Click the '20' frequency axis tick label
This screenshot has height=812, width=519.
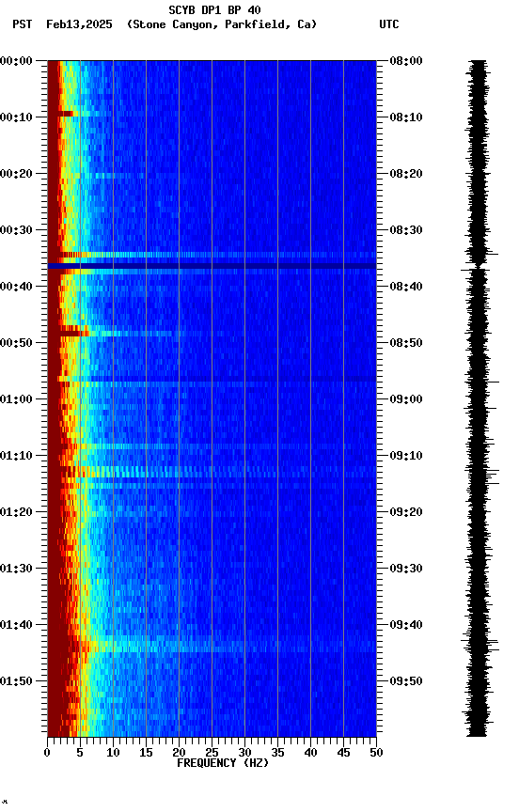click(179, 753)
